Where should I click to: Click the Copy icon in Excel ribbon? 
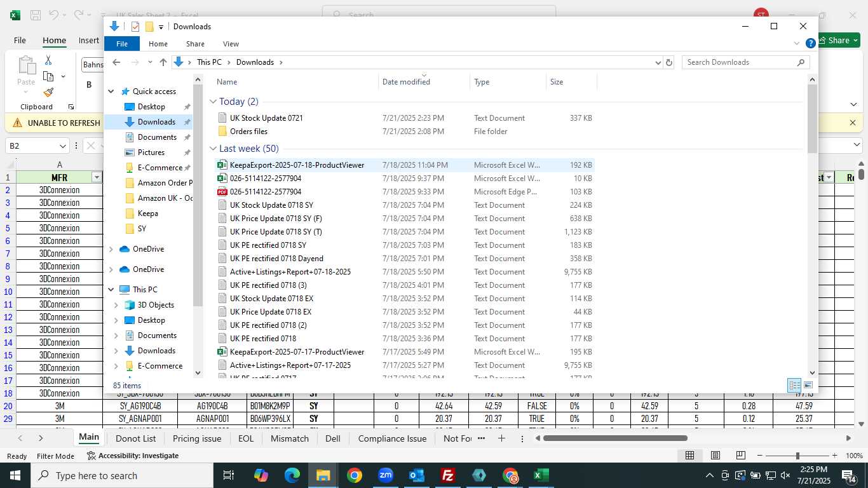[48, 76]
